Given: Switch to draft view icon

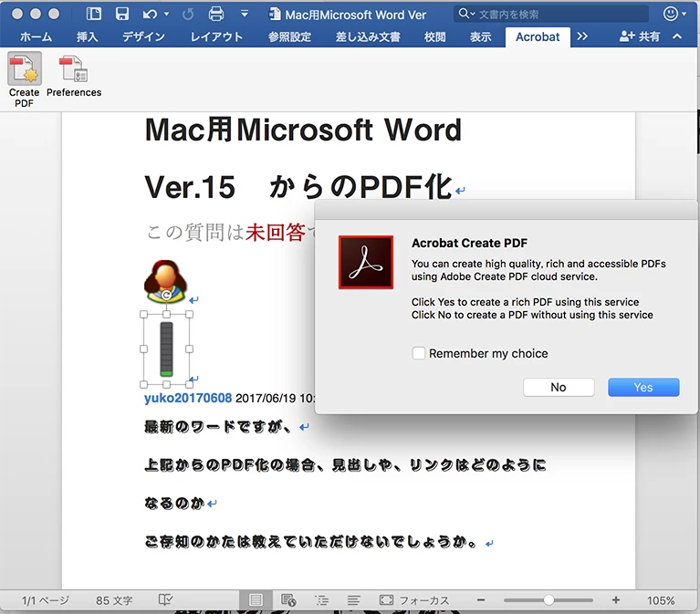Looking at the screenshot, I should (x=353, y=600).
